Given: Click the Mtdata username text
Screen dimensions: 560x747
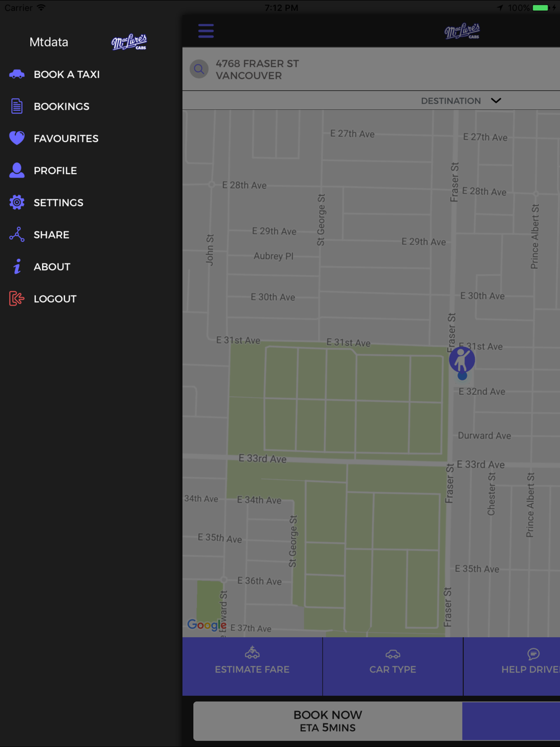Looking at the screenshot, I should (49, 42).
